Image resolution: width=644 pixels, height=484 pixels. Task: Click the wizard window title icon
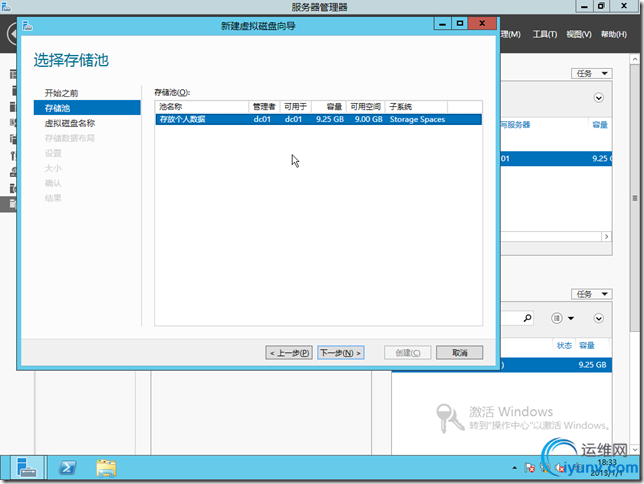(28, 26)
